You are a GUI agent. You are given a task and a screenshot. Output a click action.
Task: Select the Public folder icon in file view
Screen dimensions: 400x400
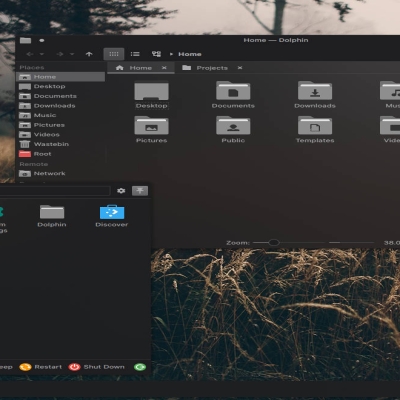coord(233,125)
